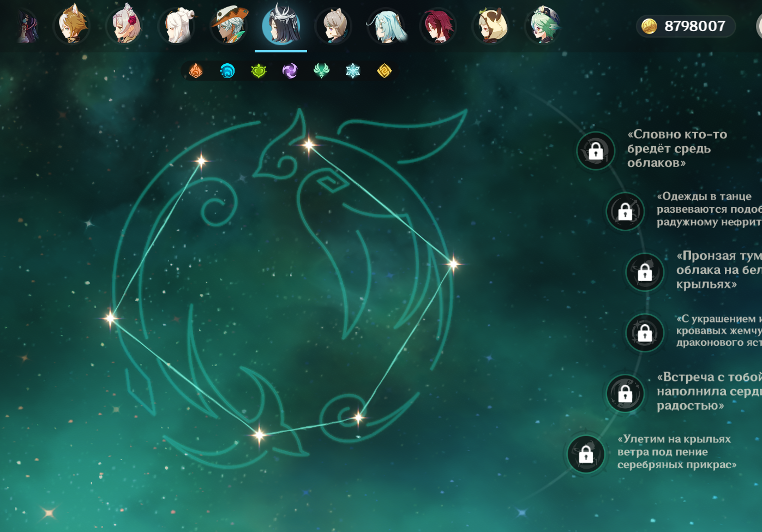762x532 pixels.
Task: Choose the gray-haired cat-eared character avatar
Action: [x=333, y=25]
